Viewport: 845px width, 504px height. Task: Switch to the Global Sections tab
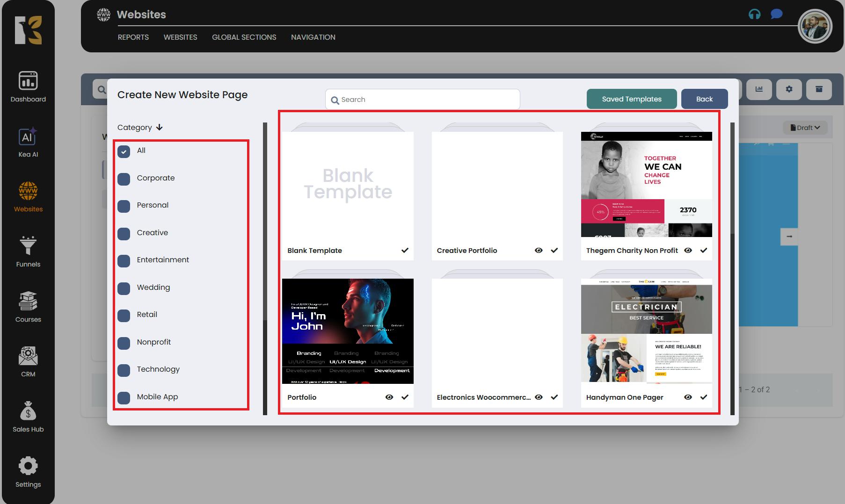tap(244, 37)
